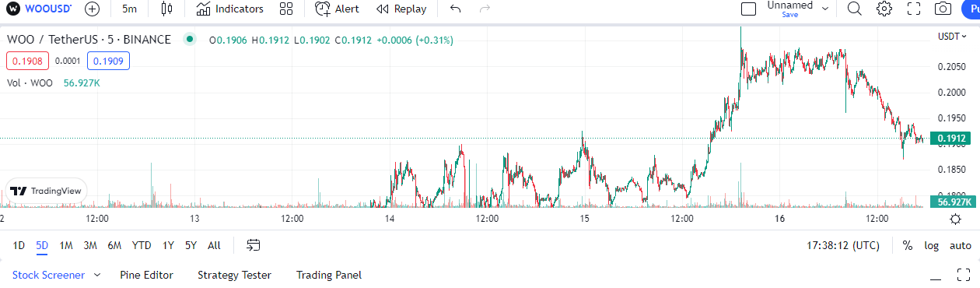Create a new Alert
The image size is (980, 288).
pyautogui.click(x=337, y=9)
